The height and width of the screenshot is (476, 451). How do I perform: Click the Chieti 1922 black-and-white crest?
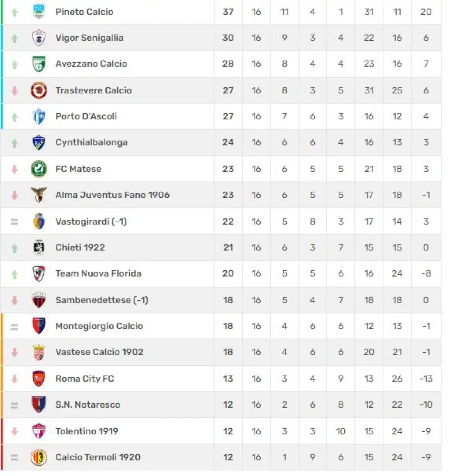tap(39, 247)
